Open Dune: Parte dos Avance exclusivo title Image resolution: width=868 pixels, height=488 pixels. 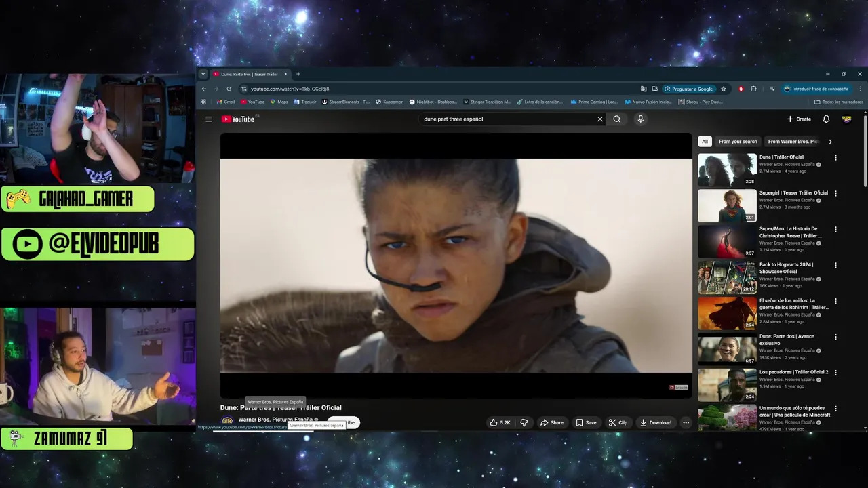tap(787, 340)
